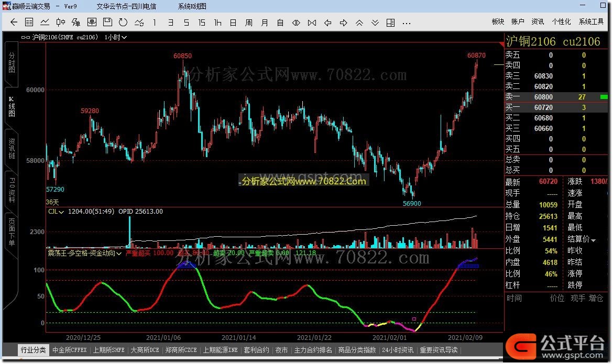613x364 pixels.
Task: Select the 15-minute period button
Action: click(x=202, y=23)
